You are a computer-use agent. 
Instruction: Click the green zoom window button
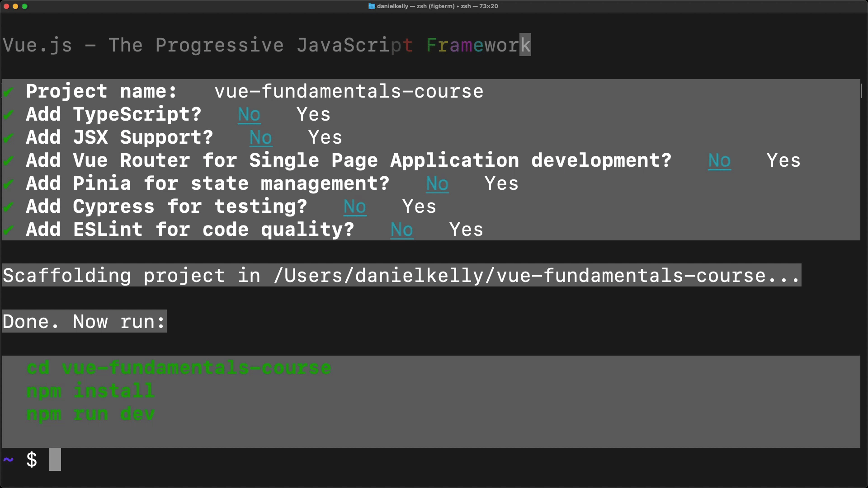(x=25, y=6)
